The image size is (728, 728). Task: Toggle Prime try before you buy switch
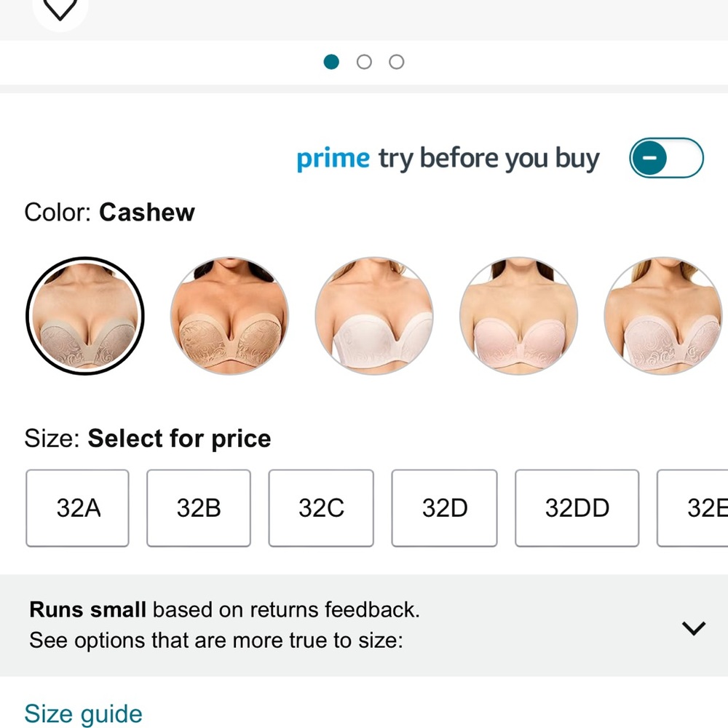[666, 158]
